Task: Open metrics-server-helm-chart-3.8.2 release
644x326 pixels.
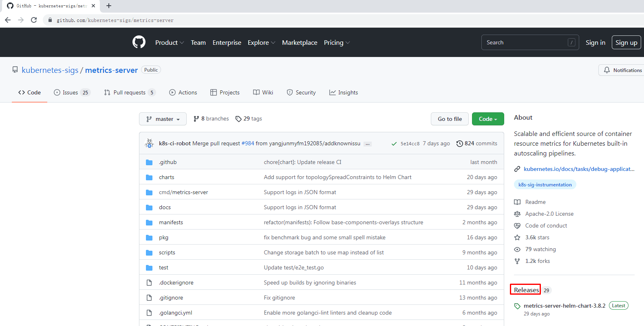Action: tap(565, 306)
